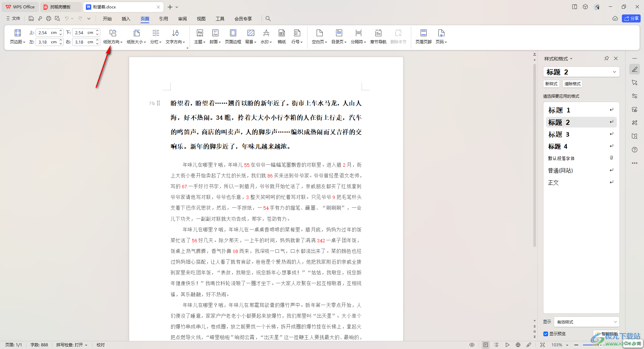
Task: Open 章节导航 section navigation
Action: pyautogui.click(x=378, y=36)
